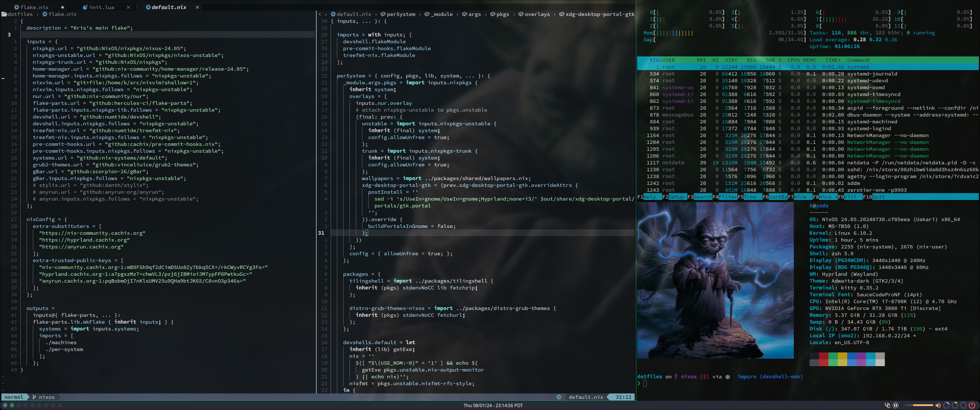Switch to the flake.nix tab
This screenshot has width=980, height=410.
pos(34,7)
